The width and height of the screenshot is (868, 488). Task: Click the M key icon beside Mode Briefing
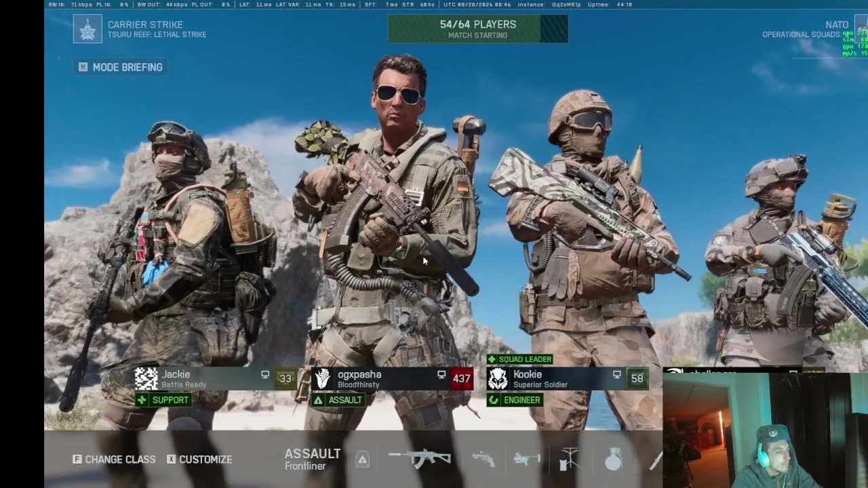(83, 67)
